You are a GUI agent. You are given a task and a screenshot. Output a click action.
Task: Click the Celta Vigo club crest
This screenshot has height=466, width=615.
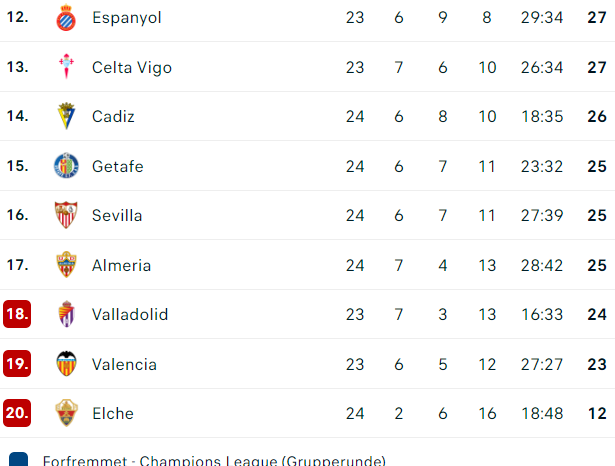click(66, 66)
